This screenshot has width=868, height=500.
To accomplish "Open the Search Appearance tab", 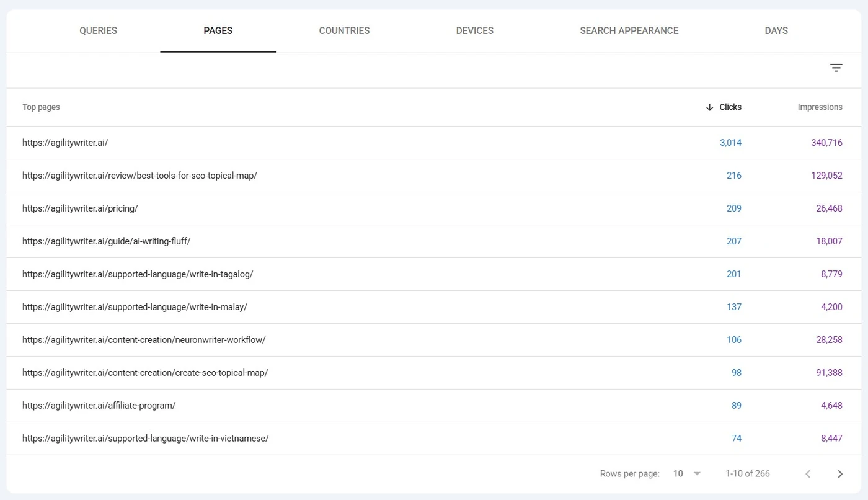I will (x=629, y=31).
